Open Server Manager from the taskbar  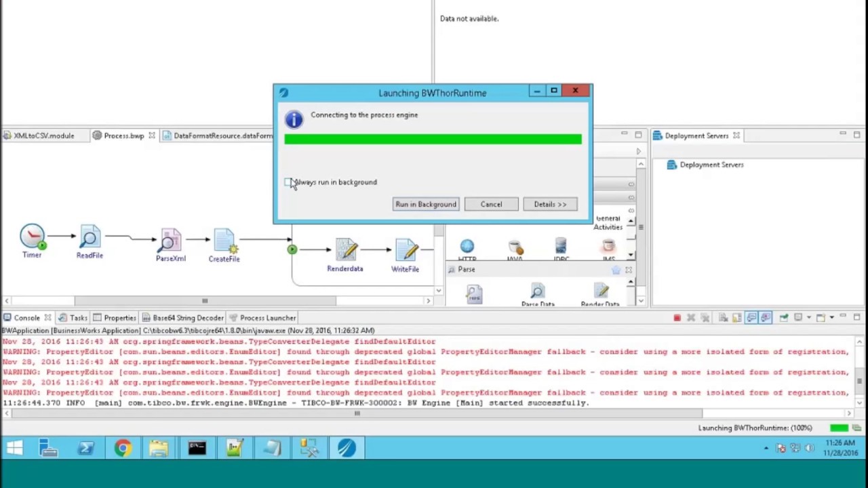click(x=49, y=448)
